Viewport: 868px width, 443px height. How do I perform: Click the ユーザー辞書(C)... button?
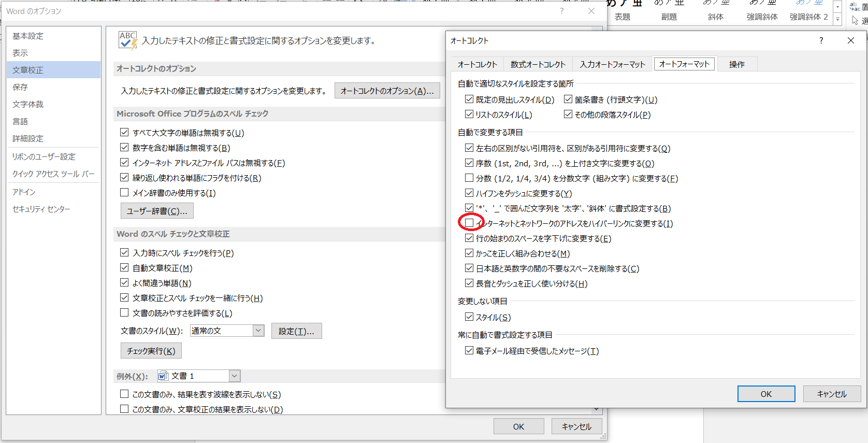[157, 211]
